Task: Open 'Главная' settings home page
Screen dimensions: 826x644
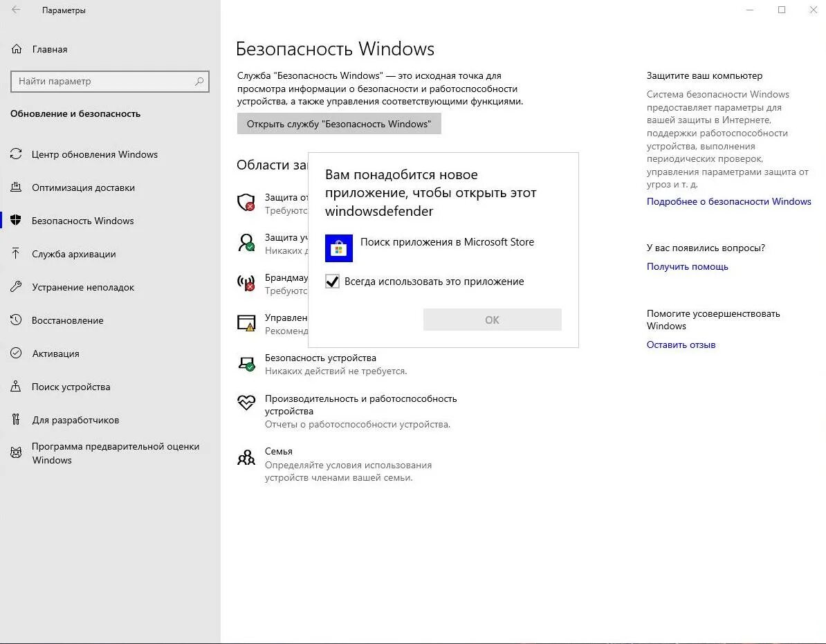Action: (50, 49)
